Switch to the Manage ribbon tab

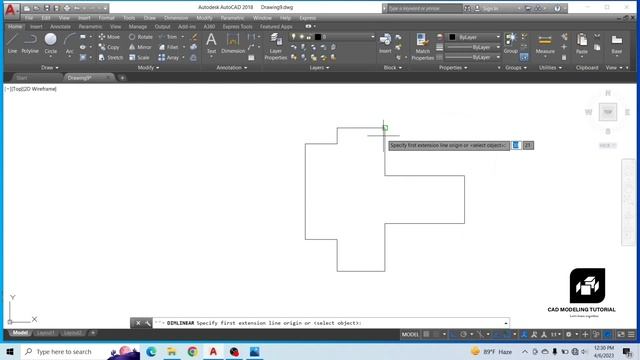[x=138, y=27]
